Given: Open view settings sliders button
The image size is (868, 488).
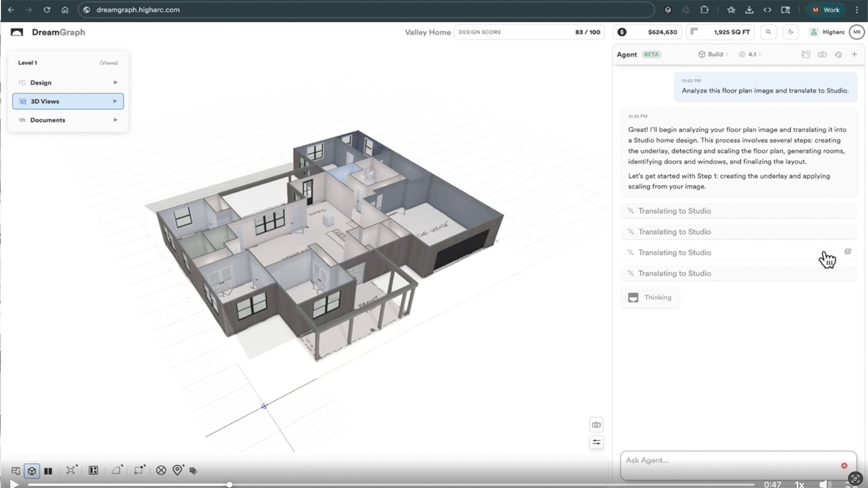Looking at the screenshot, I should coord(596,442).
